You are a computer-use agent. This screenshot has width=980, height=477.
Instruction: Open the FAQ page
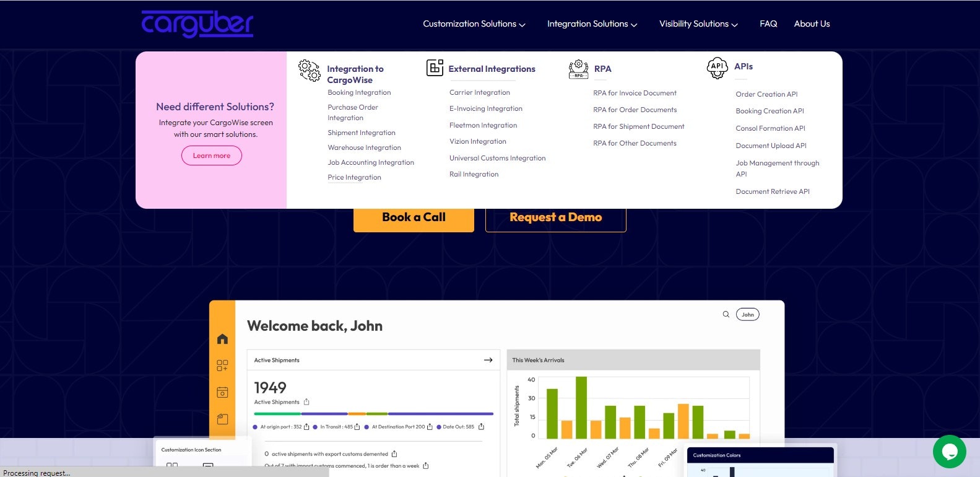click(768, 24)
